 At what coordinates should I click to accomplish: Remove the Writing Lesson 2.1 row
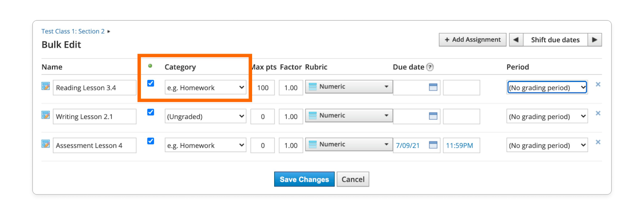[x=598, y=113]
